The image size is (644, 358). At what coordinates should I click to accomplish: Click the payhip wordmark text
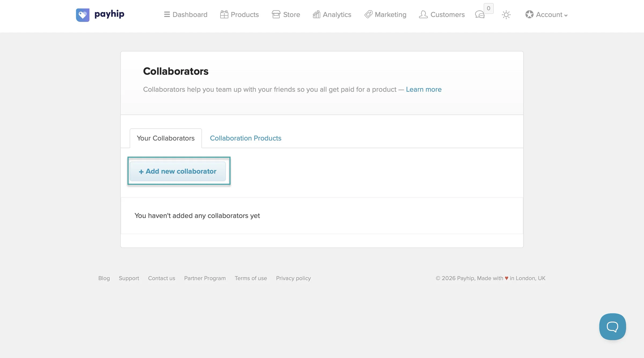109,14
